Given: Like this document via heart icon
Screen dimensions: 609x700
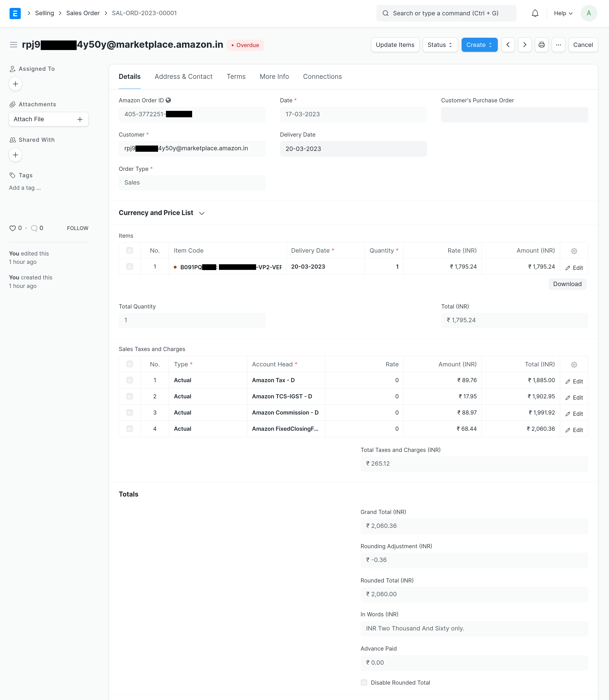Looking at the screenshot, I should point(12,228).
